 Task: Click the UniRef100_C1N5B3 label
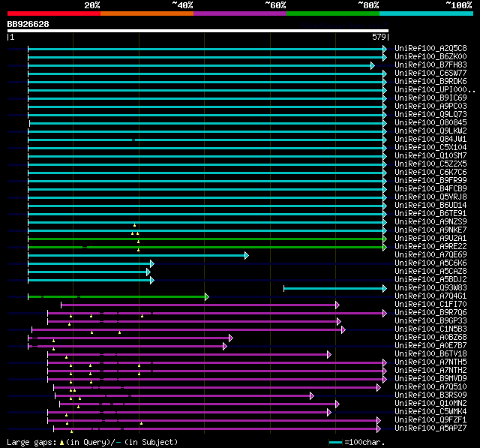(430, 329)
